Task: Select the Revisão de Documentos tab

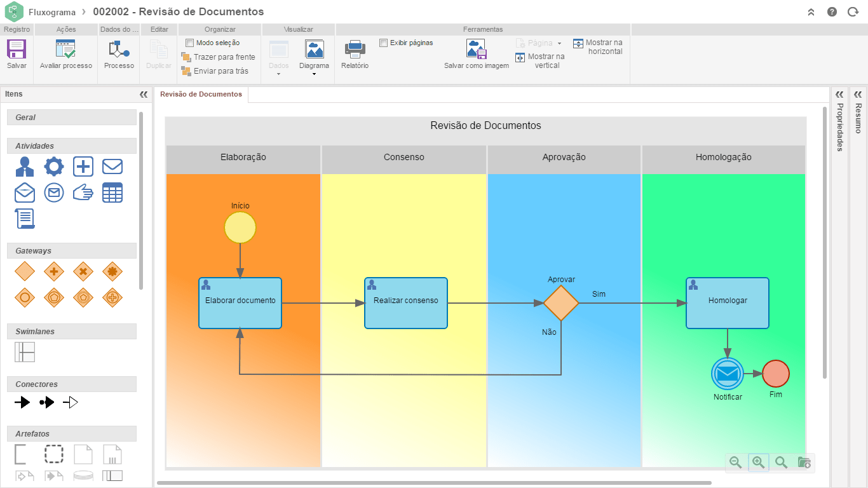Action: pos(201,94)
